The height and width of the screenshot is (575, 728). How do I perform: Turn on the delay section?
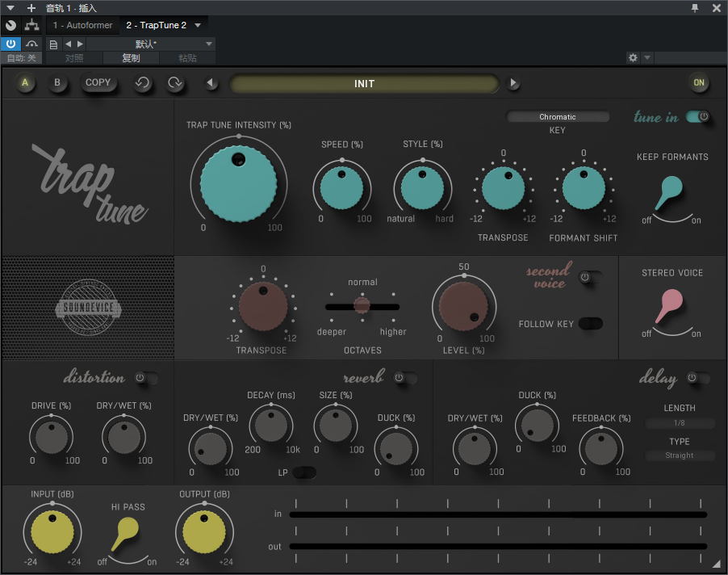[698, 378]
